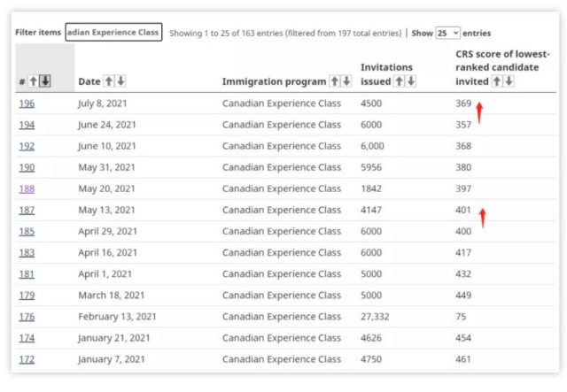
Task: Open draw round 190 link
Action: pos(27,167)
